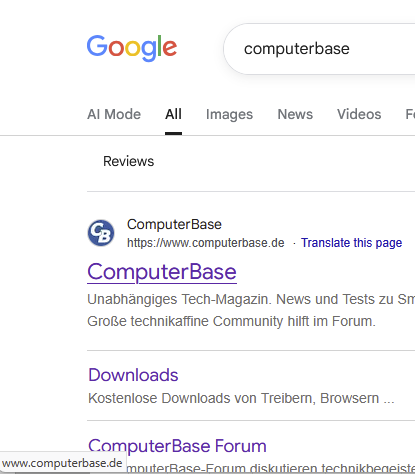Viewport: 415px width, 474px height.
Task: Click the Unabhängiges Tech-Magazin description text
Action: (251, 299)
